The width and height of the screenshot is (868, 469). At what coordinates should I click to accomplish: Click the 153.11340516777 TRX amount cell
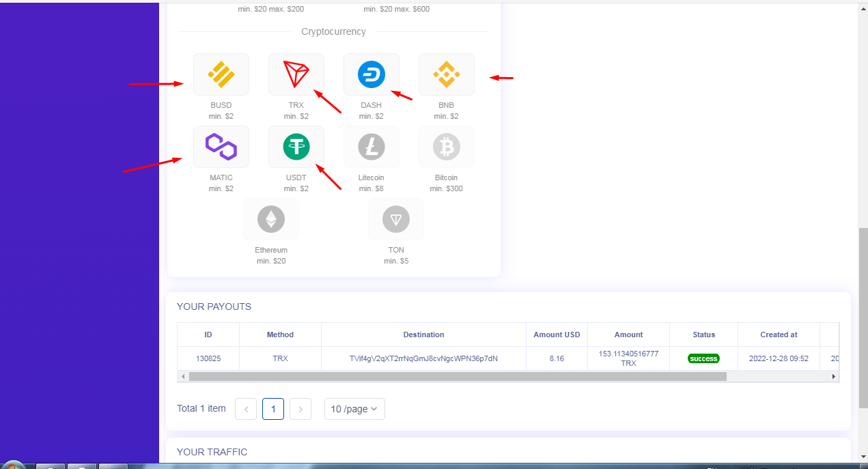click(628, 358)
